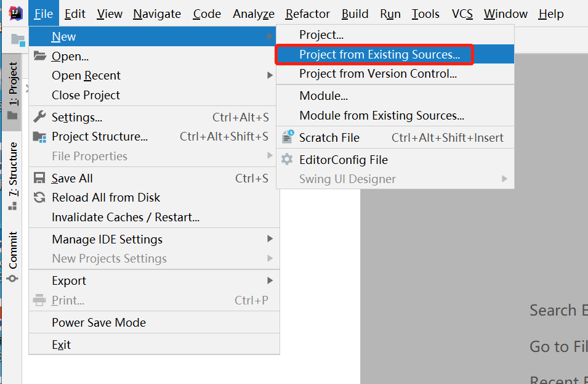Toggle the 1: Project tool window
The image size is (588, 384).
click(x=13, y=89)
